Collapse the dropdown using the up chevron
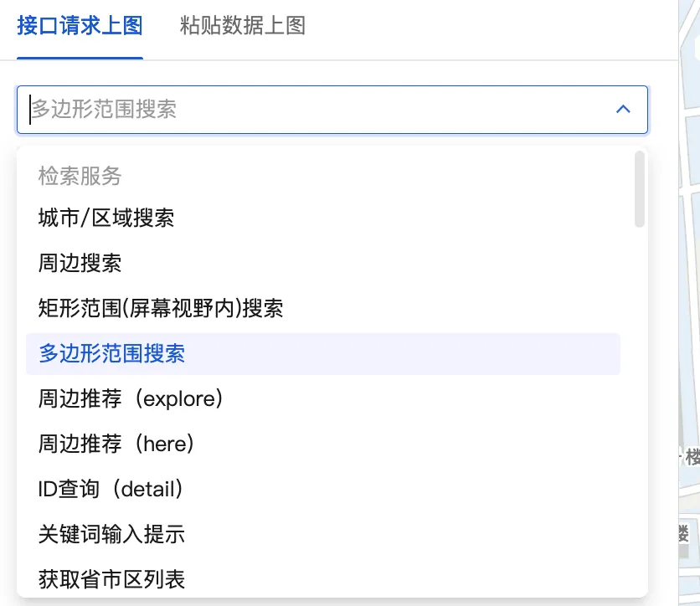This screenshot has width=700, height=606. [x=623, y=110]
